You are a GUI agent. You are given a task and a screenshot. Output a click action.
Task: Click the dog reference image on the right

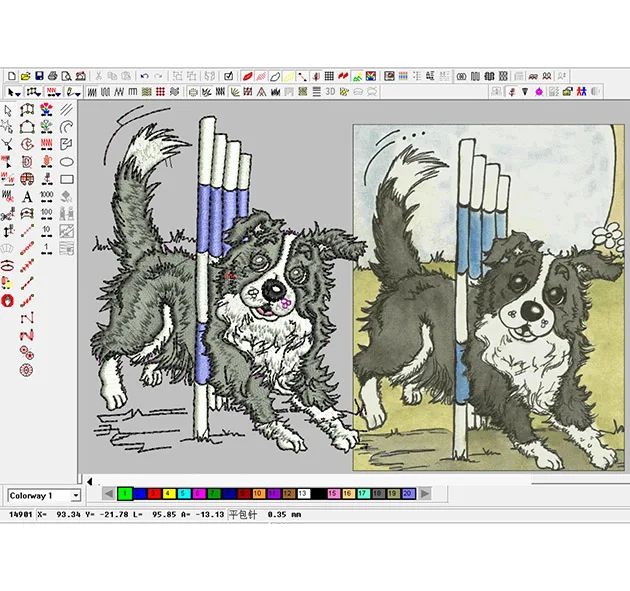(490, 298)
